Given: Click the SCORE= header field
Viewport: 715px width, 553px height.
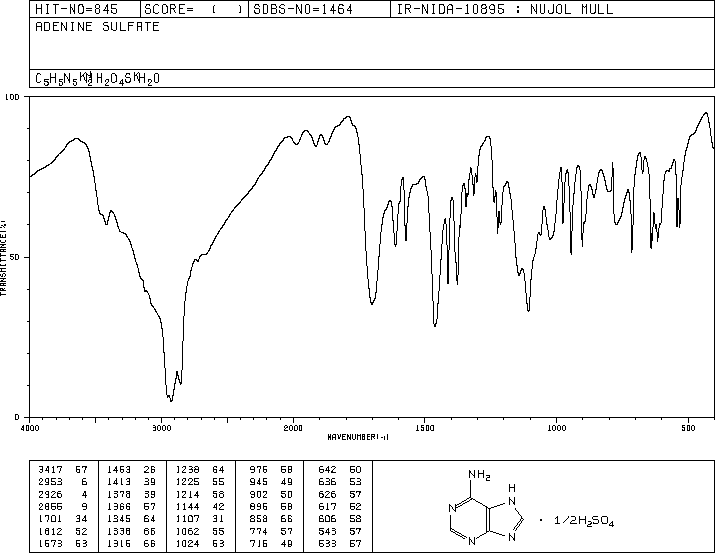Looking at the screenshot, I should click(x=193, y=9).
